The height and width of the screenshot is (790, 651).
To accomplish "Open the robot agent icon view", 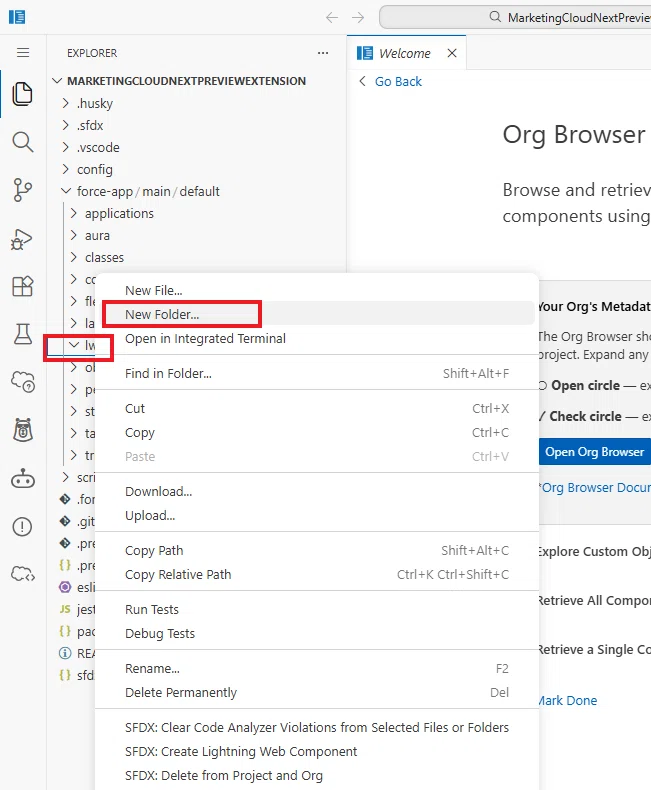I will 23,479.
